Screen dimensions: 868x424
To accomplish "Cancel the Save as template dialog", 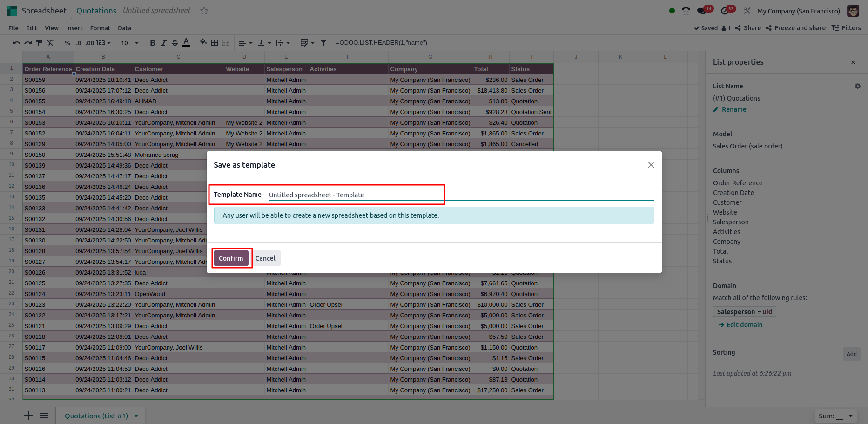I will pos(265,258).
